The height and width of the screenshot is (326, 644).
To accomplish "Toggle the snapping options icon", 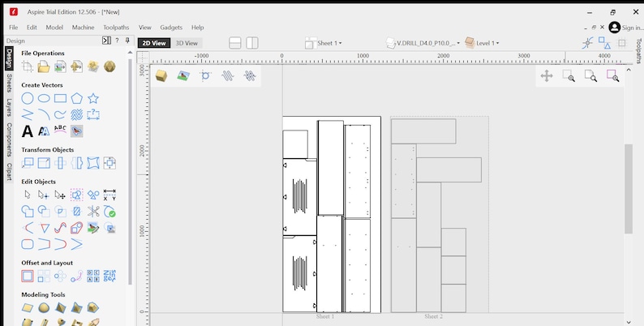I will pyautogui.click(x=588, y=43).
